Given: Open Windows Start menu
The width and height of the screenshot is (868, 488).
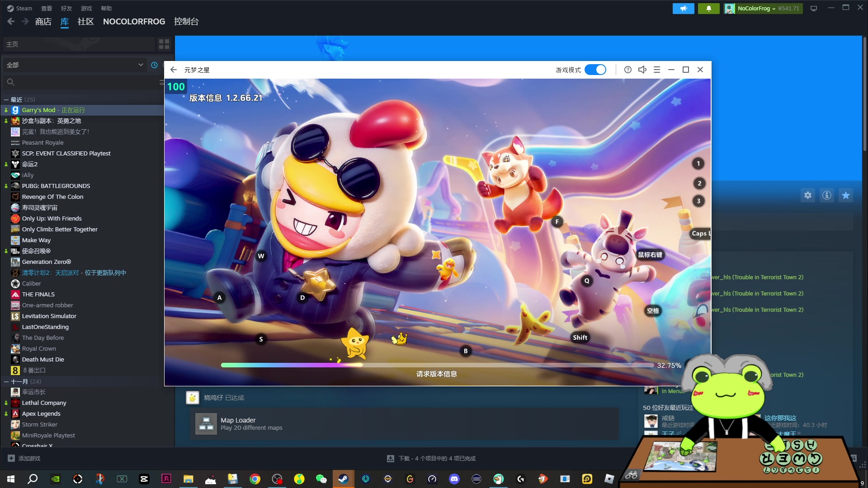Looking at the screenshot, I should point(11,479).
